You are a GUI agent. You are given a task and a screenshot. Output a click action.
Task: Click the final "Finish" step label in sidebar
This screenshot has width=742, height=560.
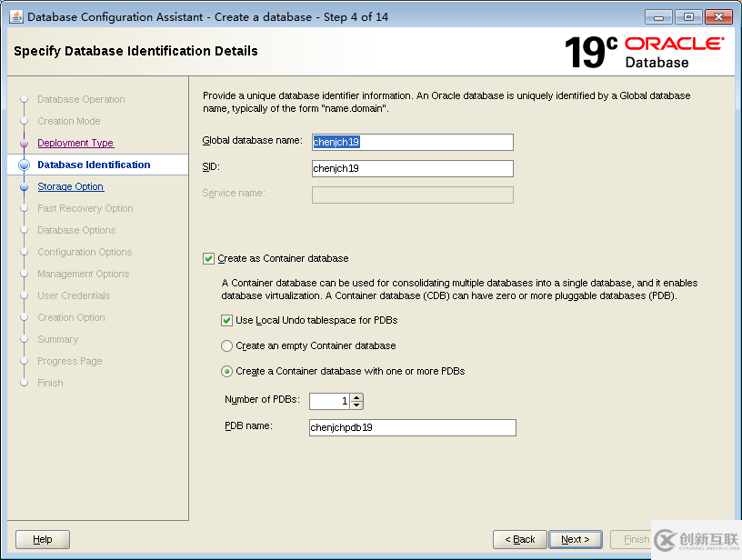pyautogui.click(x=50, y=383)
